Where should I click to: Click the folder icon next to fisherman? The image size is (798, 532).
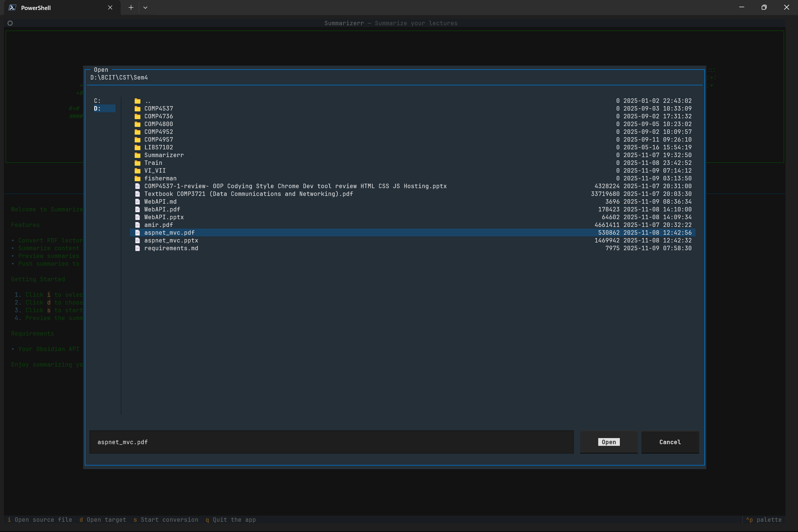137,178
